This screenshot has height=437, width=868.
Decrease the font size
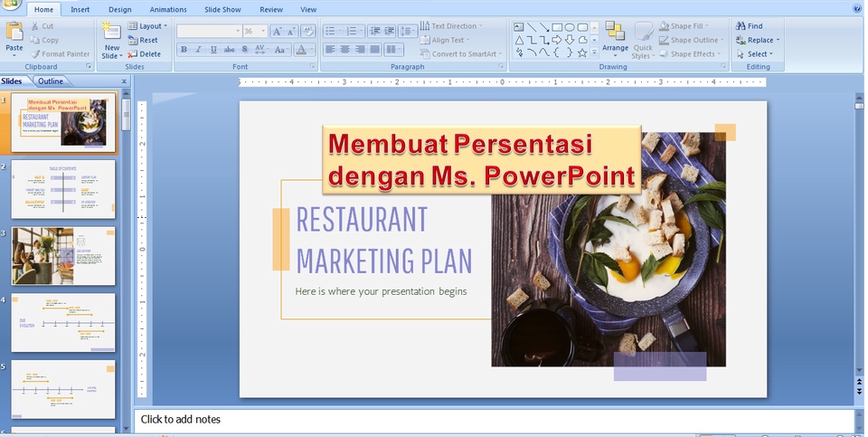pos(290,32)
